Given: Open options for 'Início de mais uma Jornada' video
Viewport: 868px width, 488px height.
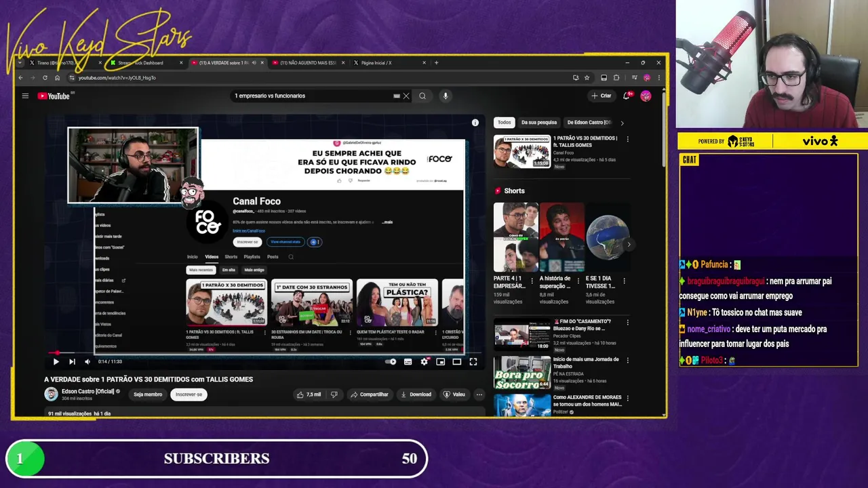Looking at the screenshot, I should click(627, 360).
